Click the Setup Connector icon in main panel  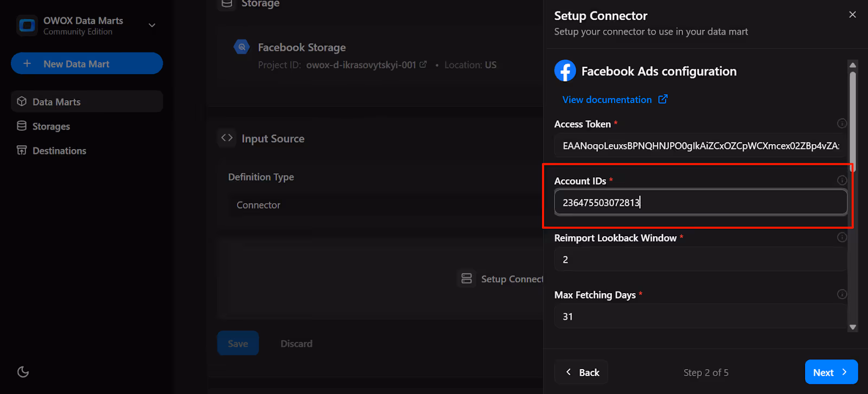[x=467, y=279]
